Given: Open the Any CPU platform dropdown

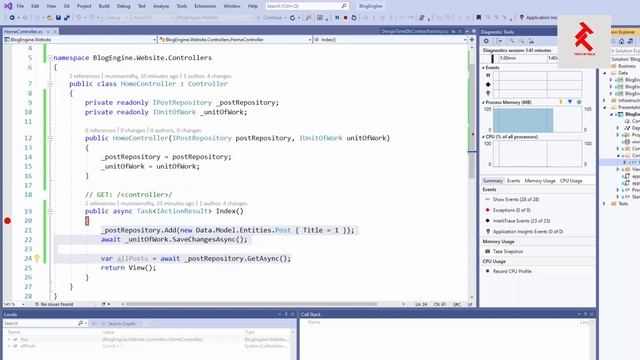Looking at the screenshot, I should (x=153, y=18).
